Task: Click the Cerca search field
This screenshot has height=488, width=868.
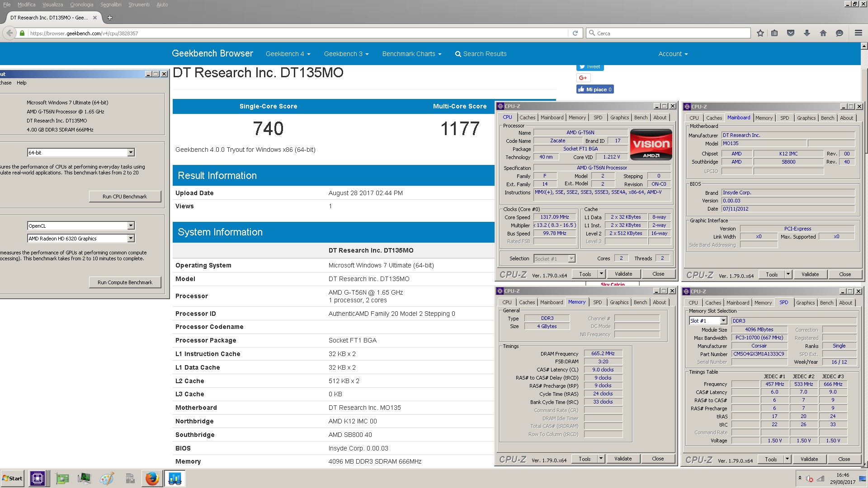Action: pos(668,33)
